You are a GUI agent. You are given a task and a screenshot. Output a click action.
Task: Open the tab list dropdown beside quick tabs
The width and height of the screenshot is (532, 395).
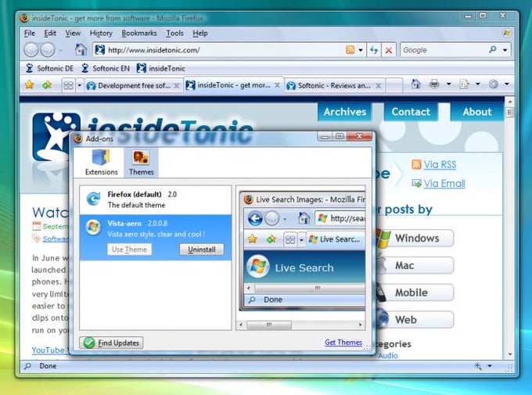[x=79, y=85]
